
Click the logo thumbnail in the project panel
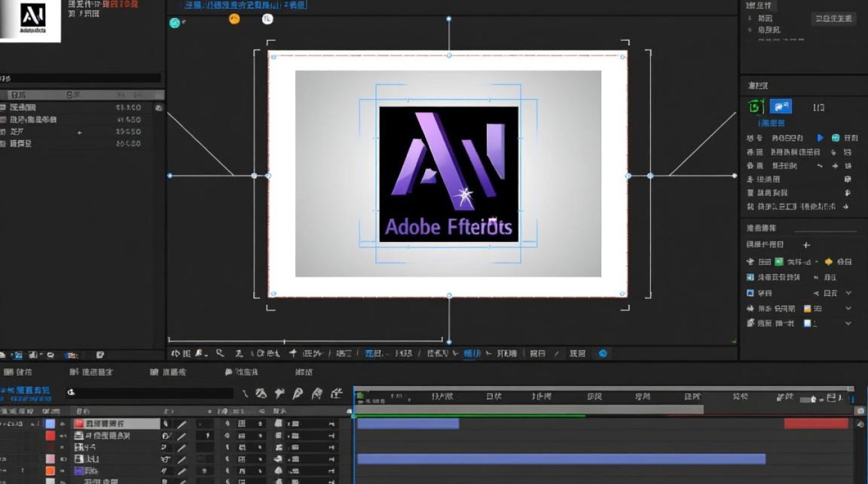tap(30, 21)
